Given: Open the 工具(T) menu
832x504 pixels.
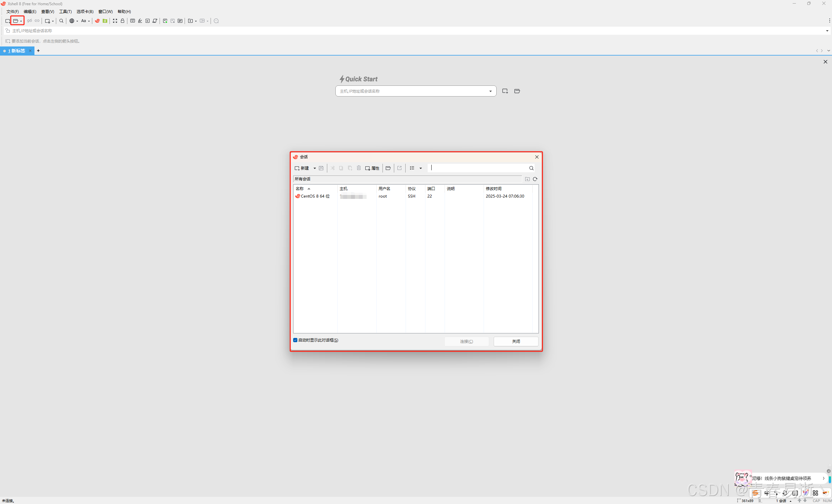Looking at the screenshot, I should click(x=65, y=11).
